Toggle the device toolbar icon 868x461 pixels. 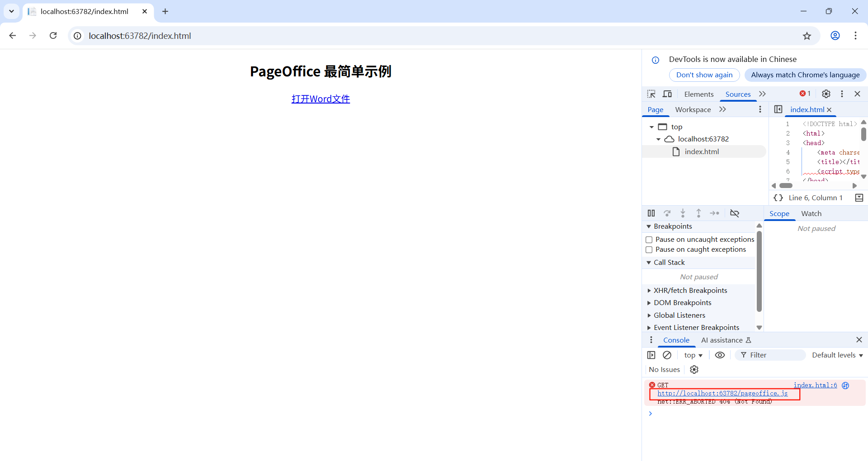point(667,94)
